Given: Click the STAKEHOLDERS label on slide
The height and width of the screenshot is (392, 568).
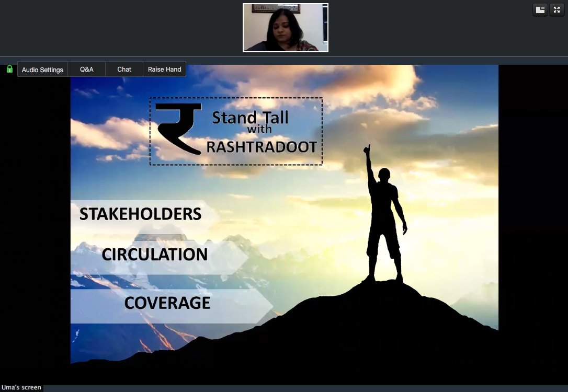Looking at the screenshot, I should point(141,214).
